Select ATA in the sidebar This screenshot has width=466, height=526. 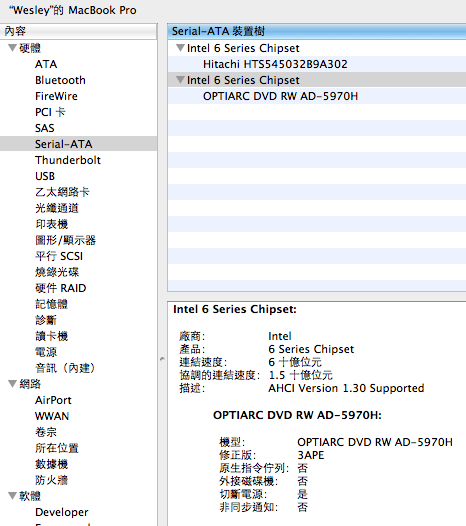click(x=46, y=64)
